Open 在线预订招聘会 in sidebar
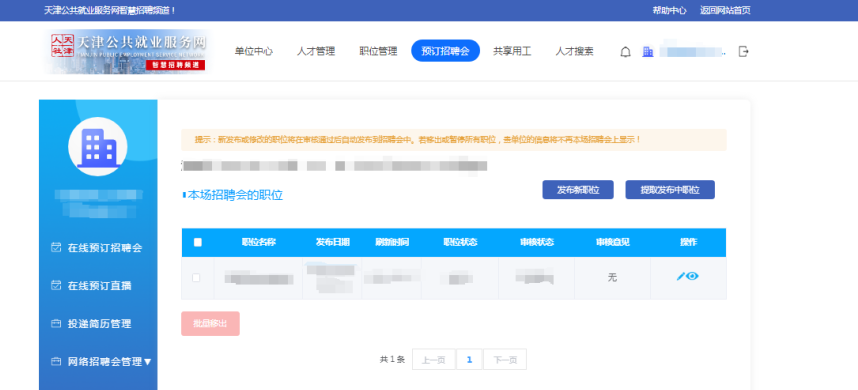The height and width of the screenshot is (390, 858). tap(105, 248)
